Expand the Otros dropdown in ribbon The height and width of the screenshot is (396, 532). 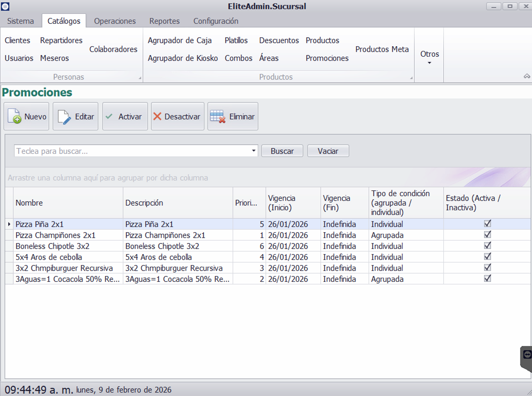429,57
